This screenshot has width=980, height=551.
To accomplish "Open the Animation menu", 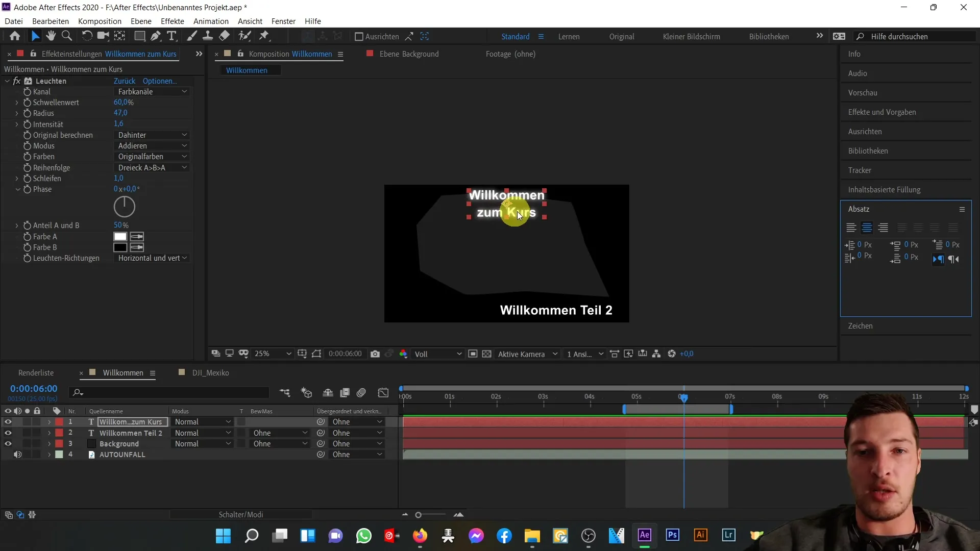I will click(211, 21).
